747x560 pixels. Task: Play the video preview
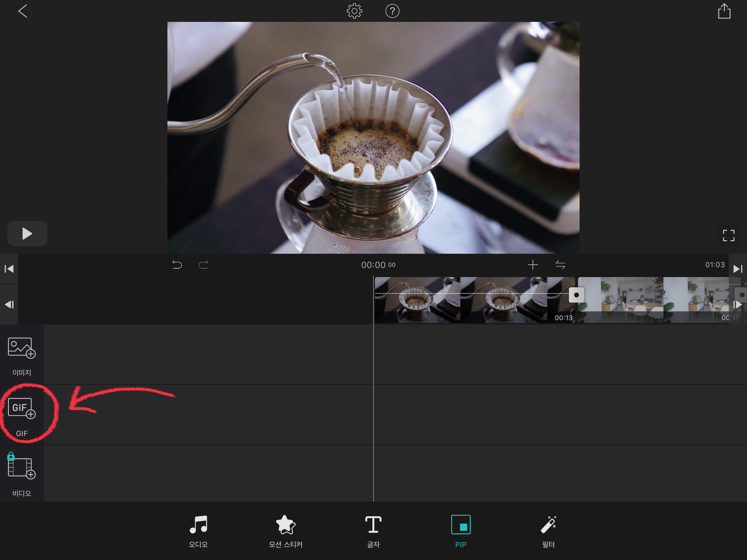[27, 234]
